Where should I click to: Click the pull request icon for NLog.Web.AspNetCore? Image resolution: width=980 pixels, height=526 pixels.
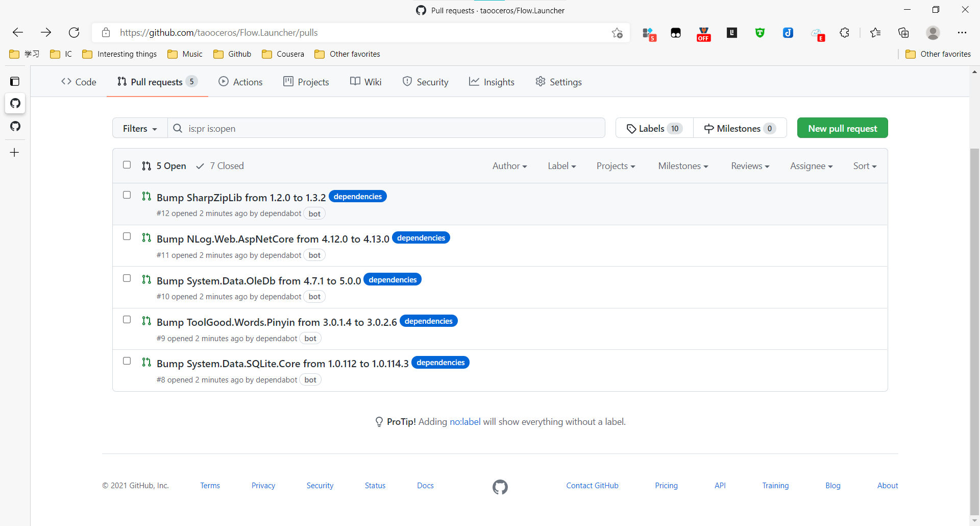pyautogui.click(x=146, y=237)
